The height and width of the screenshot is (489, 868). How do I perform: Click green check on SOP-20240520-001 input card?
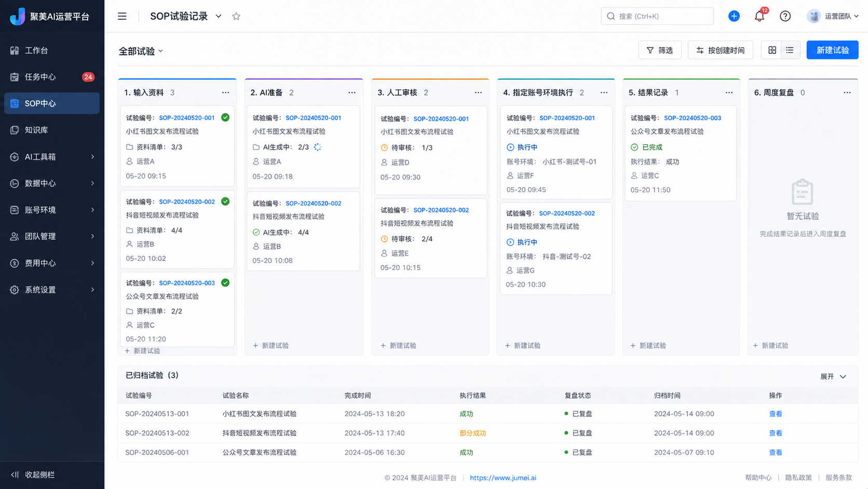[x=225, y=117]
